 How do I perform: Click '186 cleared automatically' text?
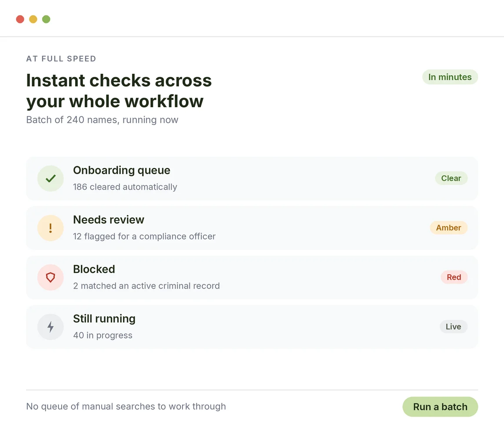pos(125,187)
